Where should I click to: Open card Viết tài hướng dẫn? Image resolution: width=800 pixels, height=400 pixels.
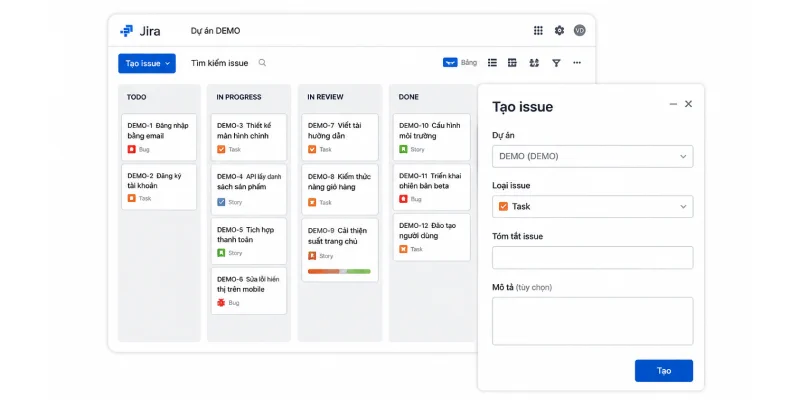click(x=340, y=137)
